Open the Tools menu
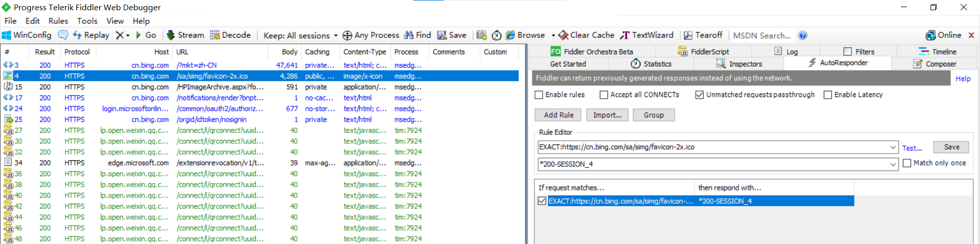The image size is (980, 244). [x=87, y=21]
